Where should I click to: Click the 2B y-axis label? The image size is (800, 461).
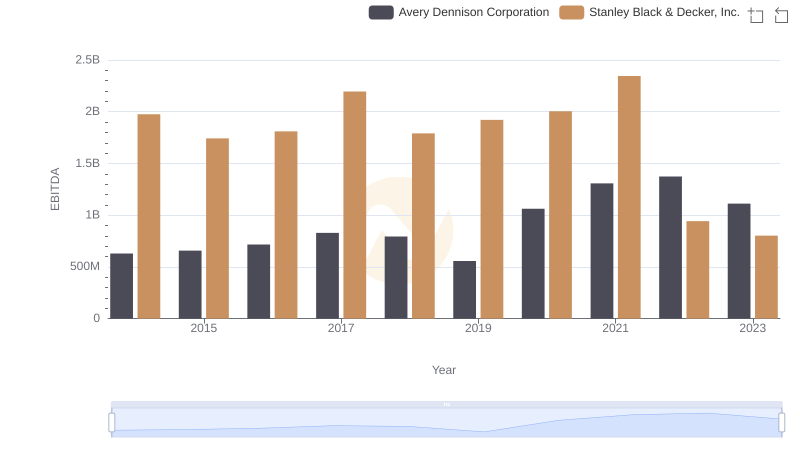click(92, 111)
